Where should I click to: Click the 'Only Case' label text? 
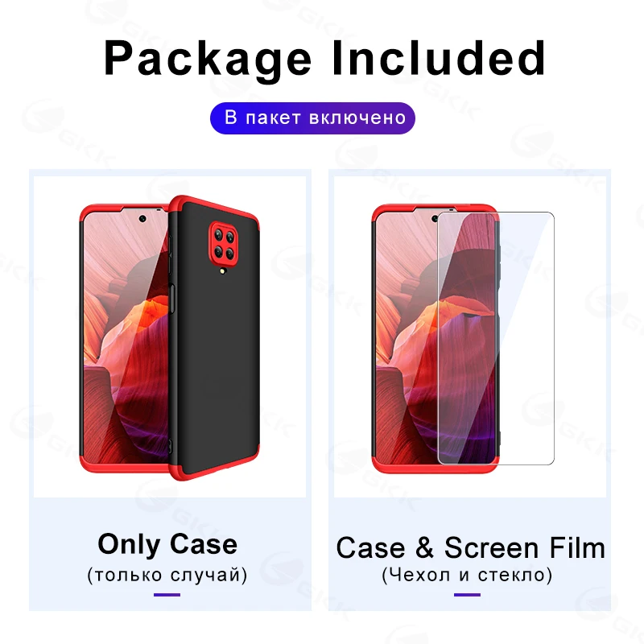tap(167, 545)
